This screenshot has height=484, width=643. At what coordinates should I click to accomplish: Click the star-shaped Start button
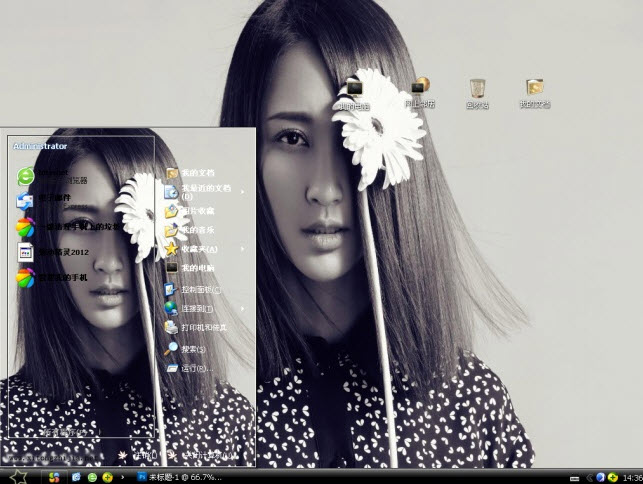(18, 477)
